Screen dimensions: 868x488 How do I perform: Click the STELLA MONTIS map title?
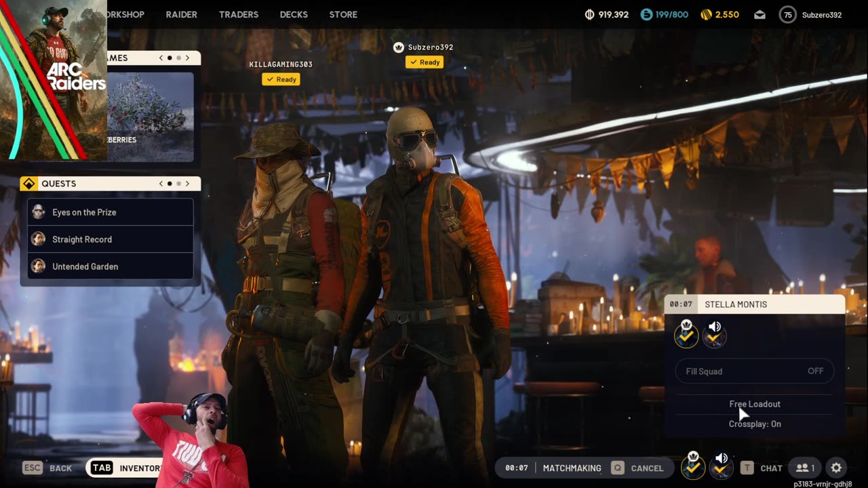[736, 304]
